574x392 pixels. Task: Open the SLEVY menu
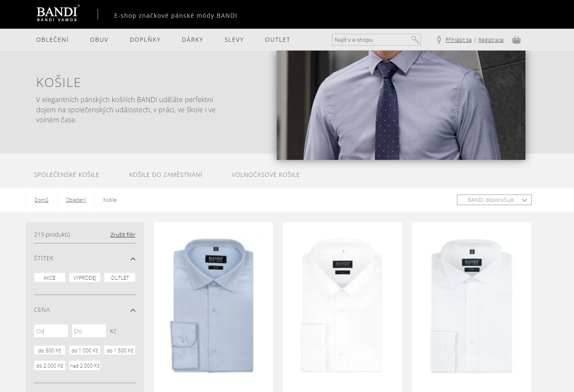(x=234, y=40)
